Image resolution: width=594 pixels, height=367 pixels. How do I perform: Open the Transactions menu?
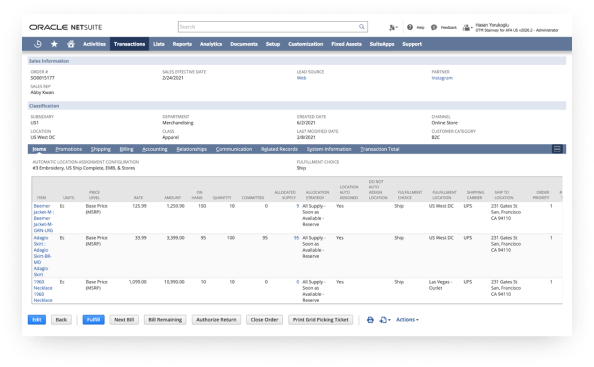click(129, 44)
